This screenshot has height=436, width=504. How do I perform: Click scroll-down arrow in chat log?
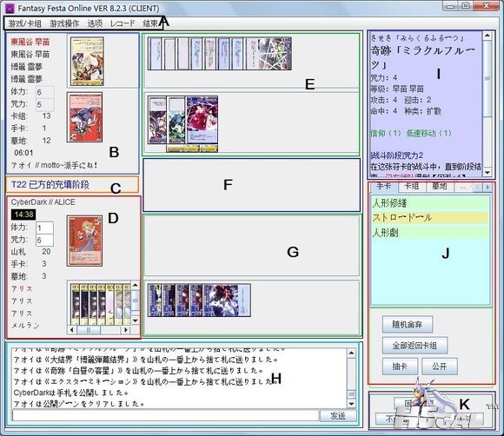[352, 404]
